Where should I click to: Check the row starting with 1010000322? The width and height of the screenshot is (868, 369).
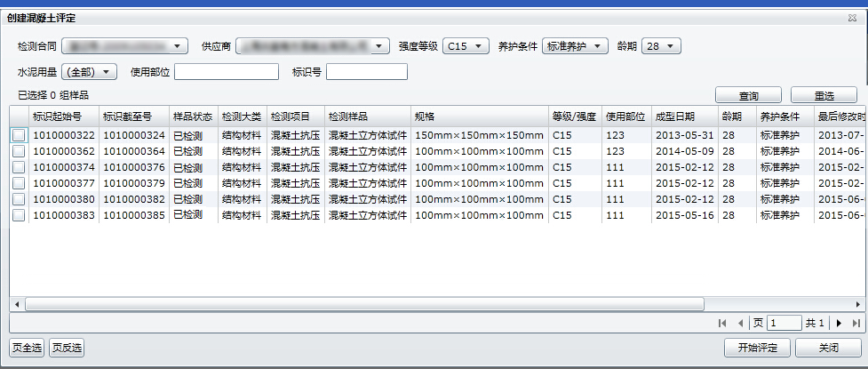click(x=19, y=135)
